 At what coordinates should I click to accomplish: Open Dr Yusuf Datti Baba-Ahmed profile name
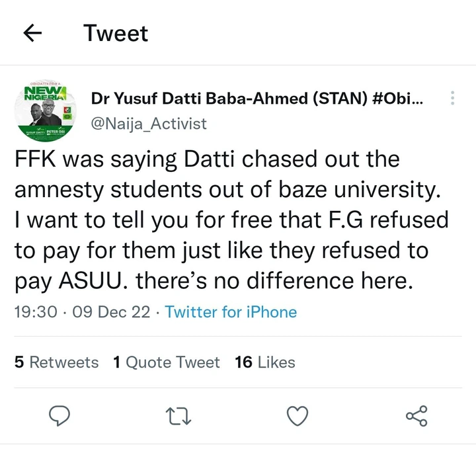point(257,99)
